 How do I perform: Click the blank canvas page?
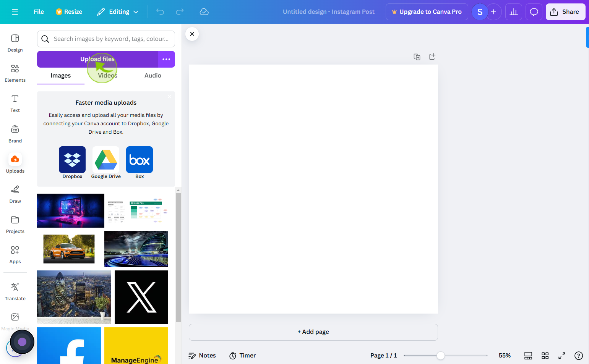pyautogui.click(x=313, y=189)
